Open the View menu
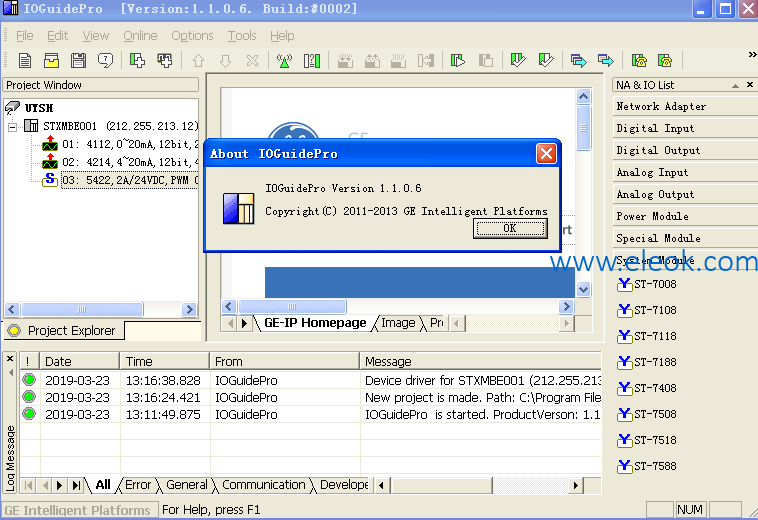Viewport: 758px width, 520px height. (x=96, y=36)
